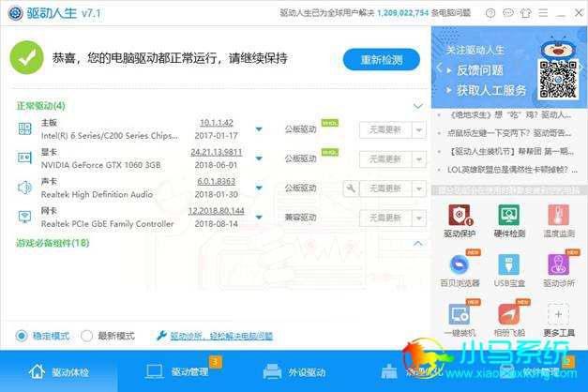This screenshot has width=588, height=392.
Task: Open version dropdown for 声卡 driver 6.0.1.8363
Action: [259, 188]
